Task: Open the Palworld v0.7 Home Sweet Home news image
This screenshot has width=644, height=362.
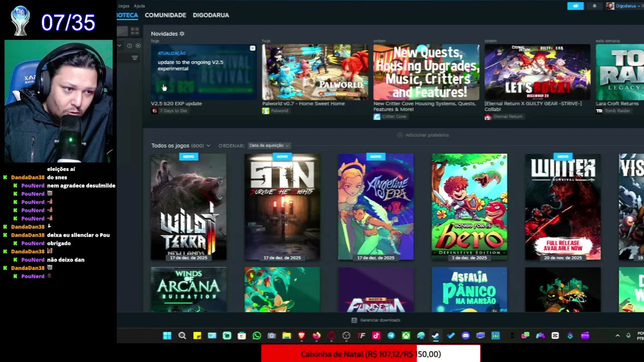Action: 315,72
